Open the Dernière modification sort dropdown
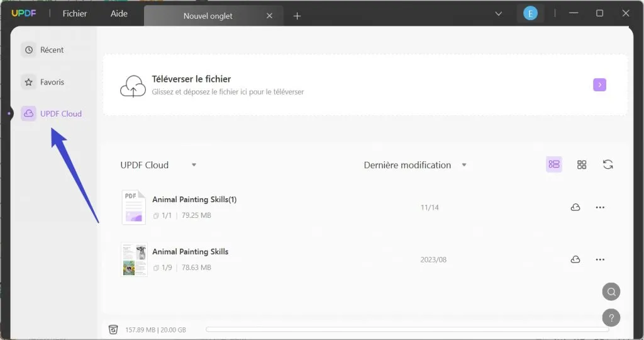The image size is (644, 340). [x=464, y=165]
